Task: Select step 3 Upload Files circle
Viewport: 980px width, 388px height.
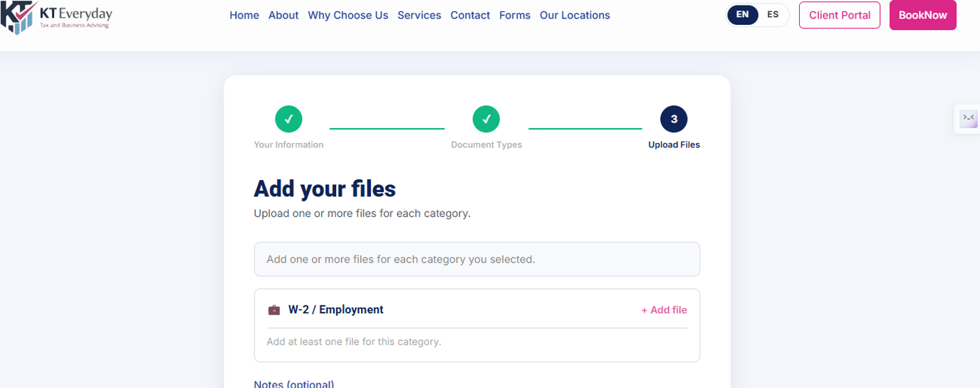Action: [x=674, y=119]
